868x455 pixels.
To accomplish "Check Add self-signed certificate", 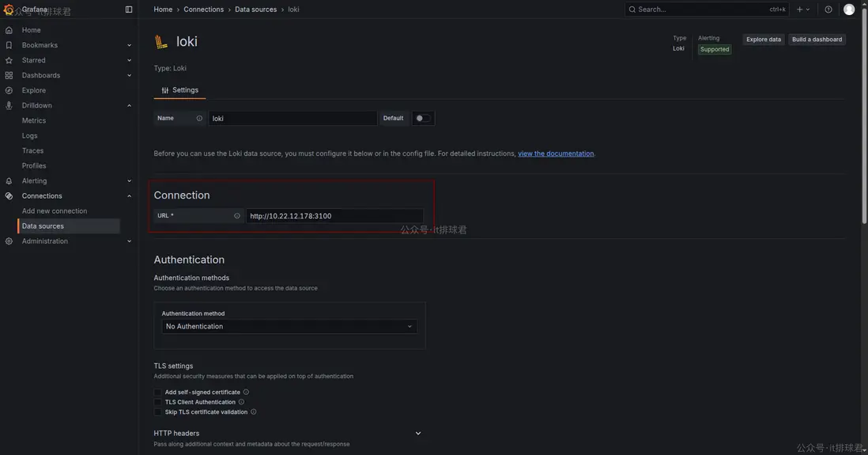I will point(158,392).
